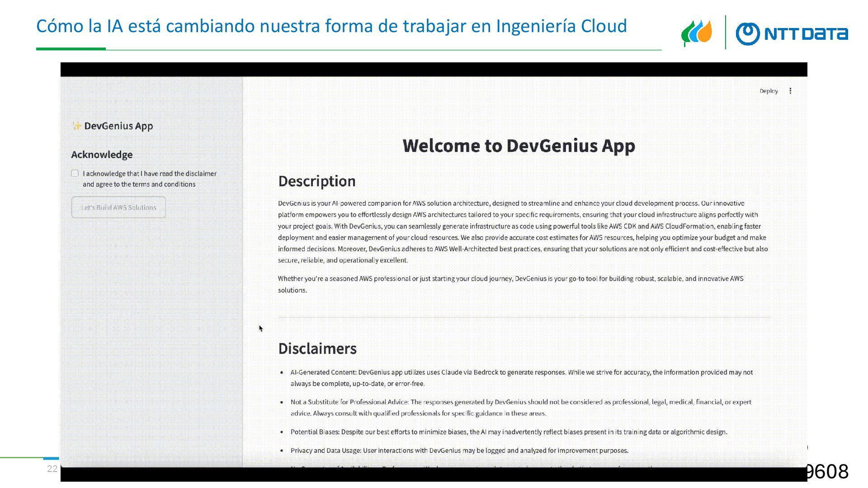
Task: Click the sparkles icon beside DevGenius App
Action: [x=77, y=126]
